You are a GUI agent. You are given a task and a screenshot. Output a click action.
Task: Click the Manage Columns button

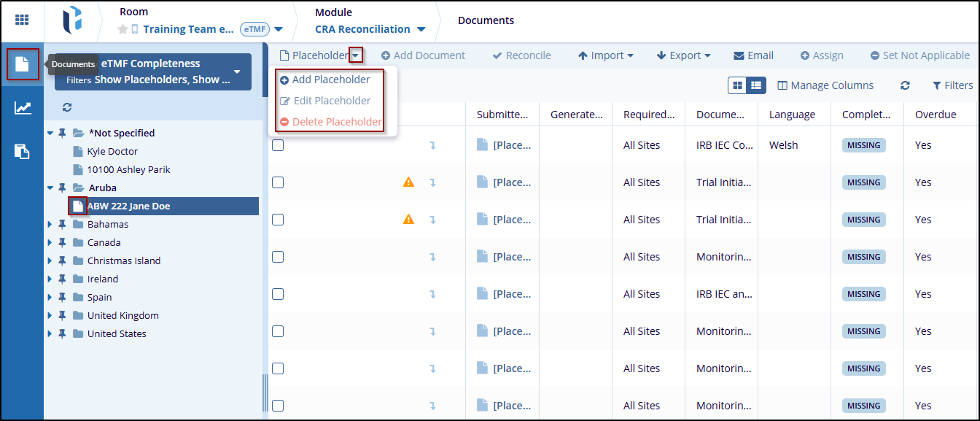825,85
